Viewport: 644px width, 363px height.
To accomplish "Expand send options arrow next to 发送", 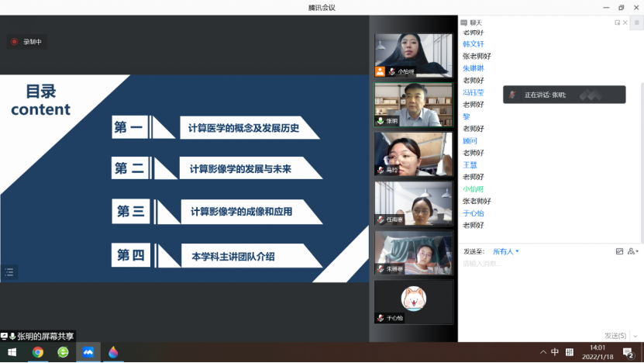I will point(635,335).
